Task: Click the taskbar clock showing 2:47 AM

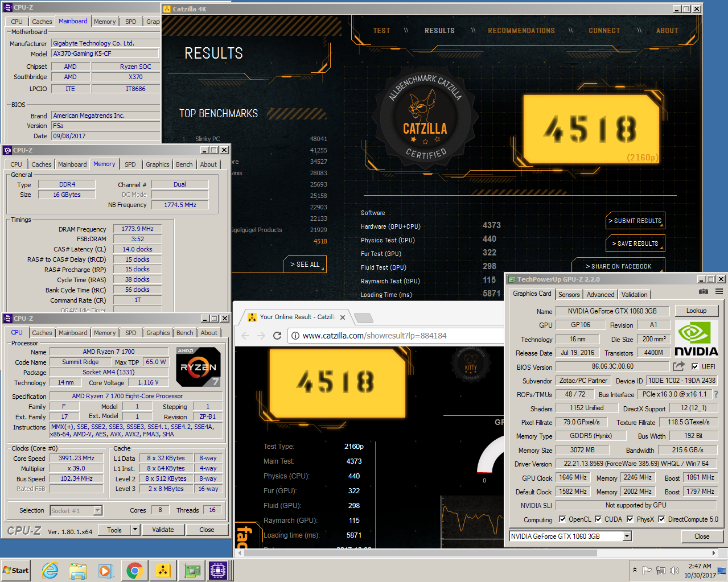Action: (700, 571)
